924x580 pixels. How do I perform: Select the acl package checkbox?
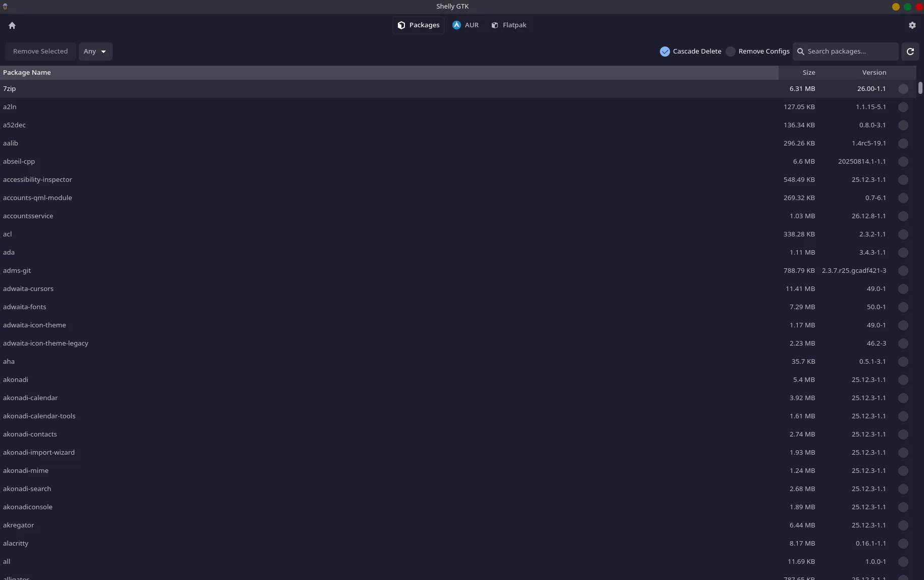[x=903, y=234]
